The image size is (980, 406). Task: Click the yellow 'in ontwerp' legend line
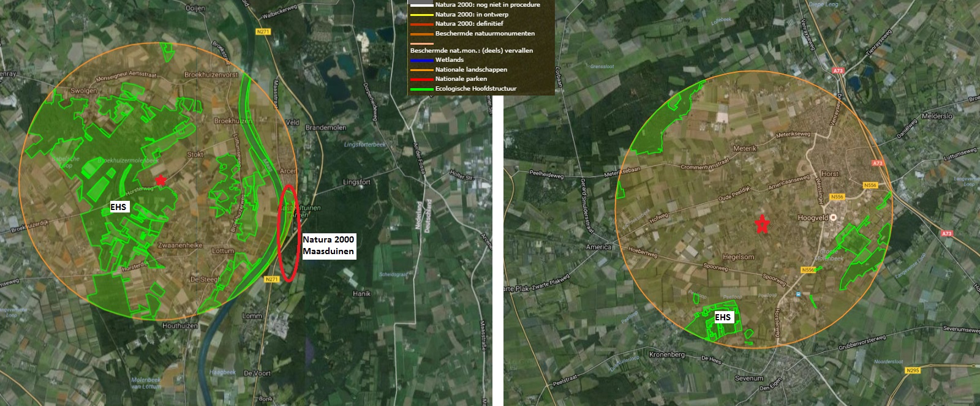[422, 15]
